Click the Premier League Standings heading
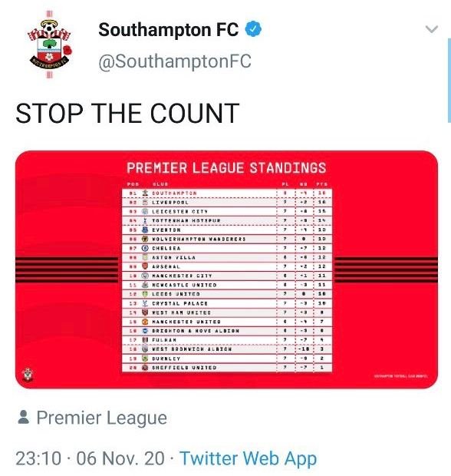The height and width of the screenshot is (476, 451). [x=226, y=168]
